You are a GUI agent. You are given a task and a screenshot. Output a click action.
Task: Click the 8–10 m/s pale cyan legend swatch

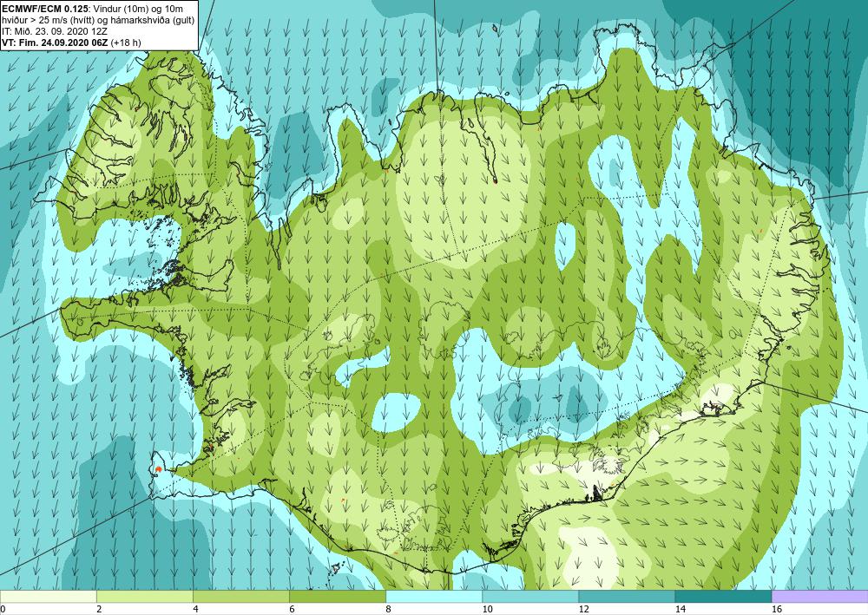433,597
